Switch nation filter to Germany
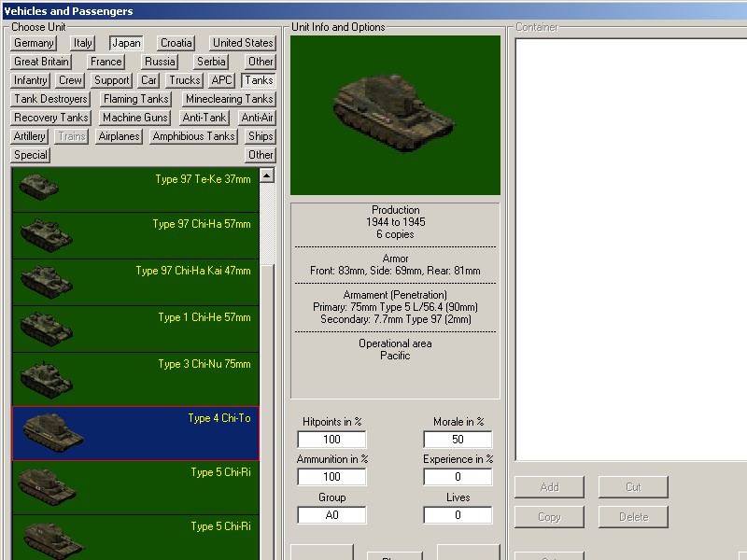Image resolution: width=747 pixels, height=560 pixels. tap(35, 43)
